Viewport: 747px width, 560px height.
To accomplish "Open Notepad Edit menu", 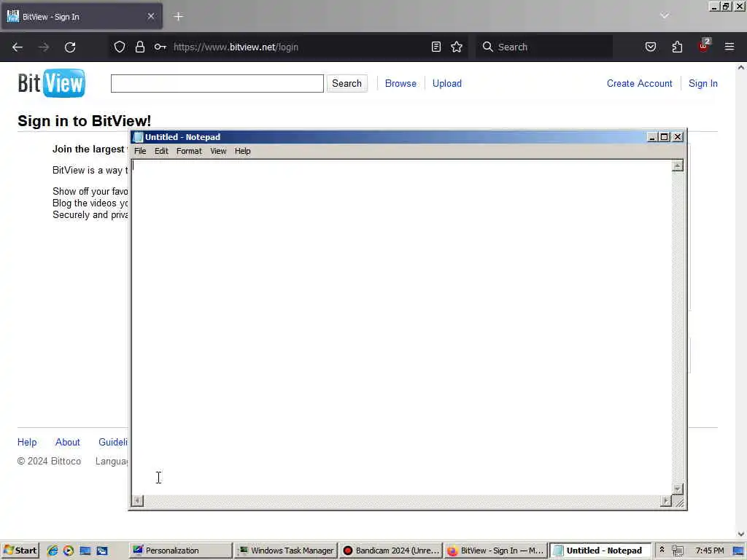I will [x=161, y=151].
